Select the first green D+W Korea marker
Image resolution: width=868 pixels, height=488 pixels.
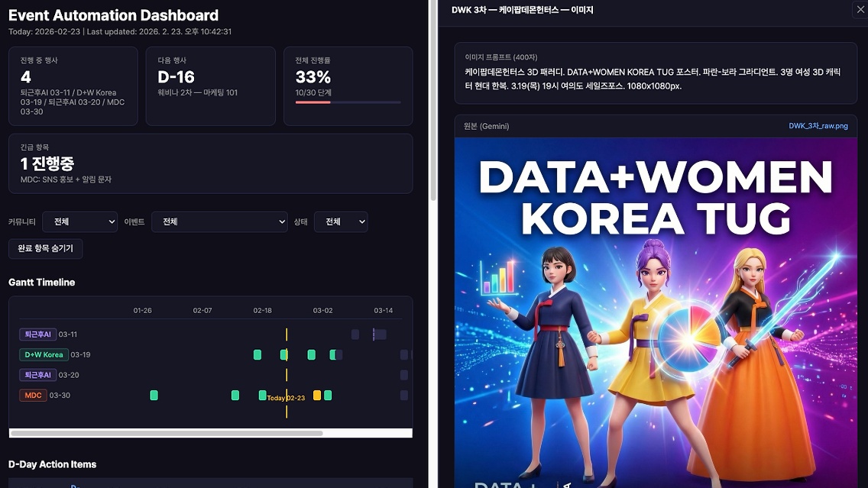(257, 354)
